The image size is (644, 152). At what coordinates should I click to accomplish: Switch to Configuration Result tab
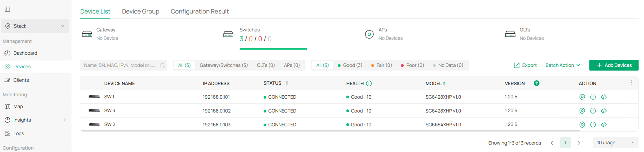(x=200, y=11)
